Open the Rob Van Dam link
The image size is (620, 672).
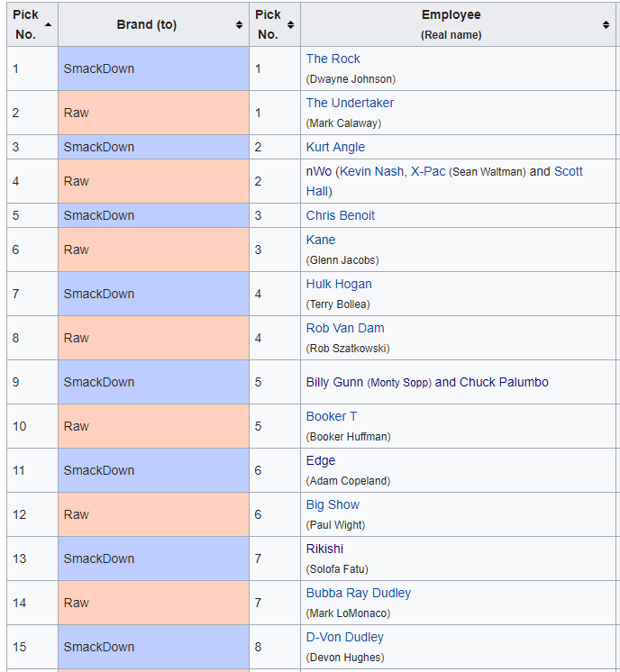pyautogui.click(x=344, y=328)
